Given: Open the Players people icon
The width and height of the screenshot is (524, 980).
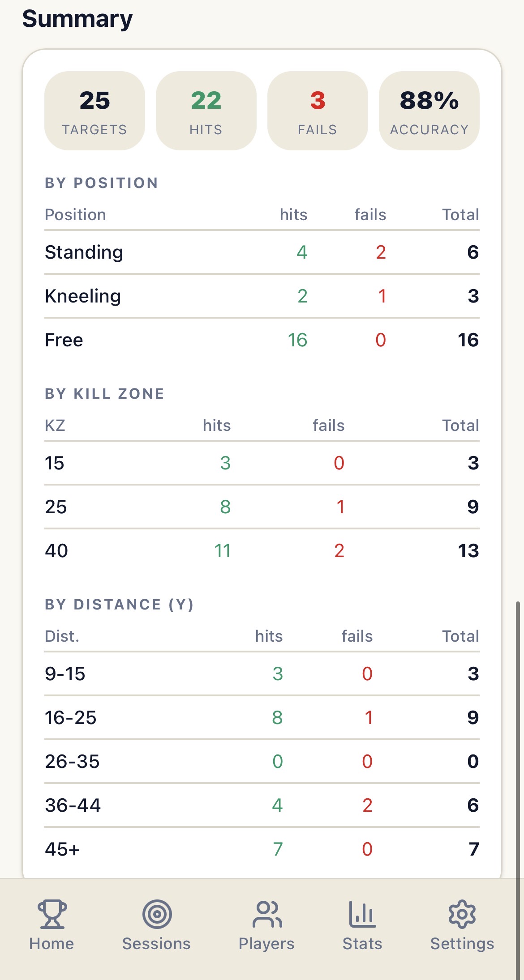Looking at the screenshot, I should [267, 914].
